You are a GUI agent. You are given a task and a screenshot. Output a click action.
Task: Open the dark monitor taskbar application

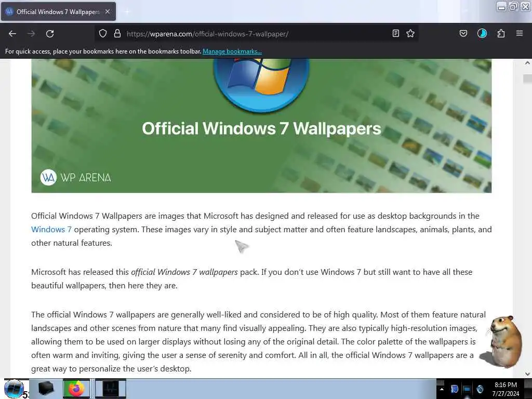coord(111,389)
